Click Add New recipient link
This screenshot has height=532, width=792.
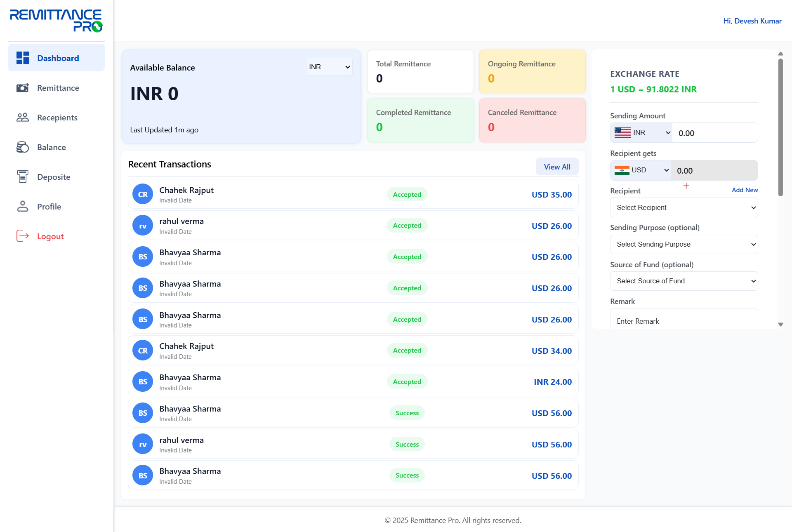pos(745,190)
